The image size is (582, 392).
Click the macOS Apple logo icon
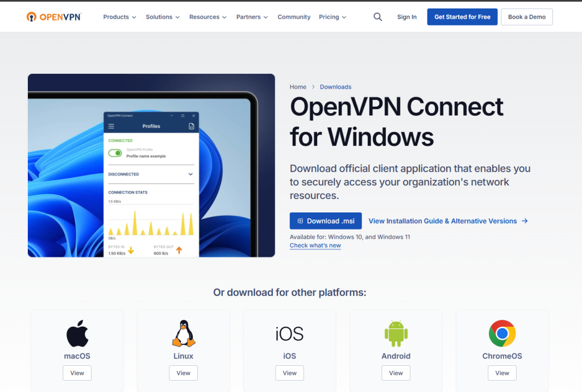tap(77, 333)
